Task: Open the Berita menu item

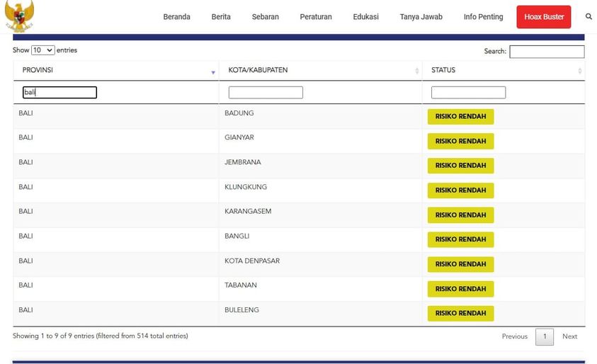Action: [x=221, y=17]
